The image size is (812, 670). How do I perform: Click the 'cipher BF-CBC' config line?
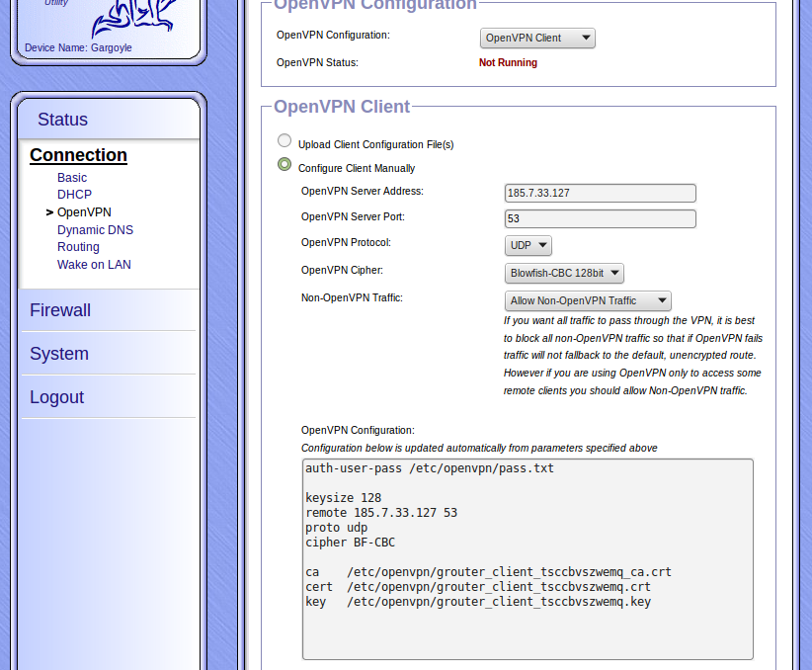pyautogui.click(x=350, y=542)
